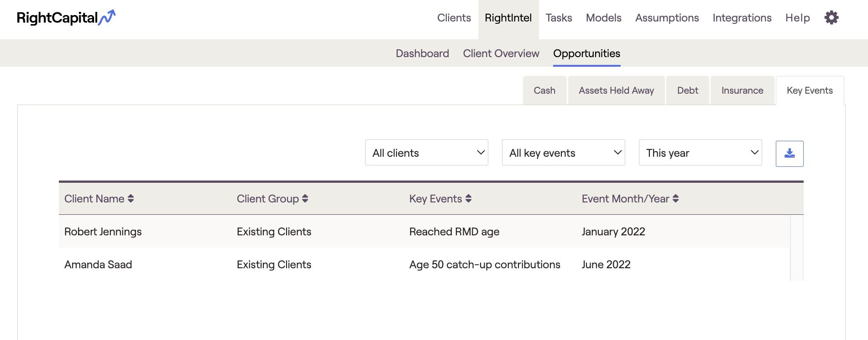The image size is (868, 340).
Task: Click Existing Clients in Robert Jennings row
Action: tap(274, 232)
